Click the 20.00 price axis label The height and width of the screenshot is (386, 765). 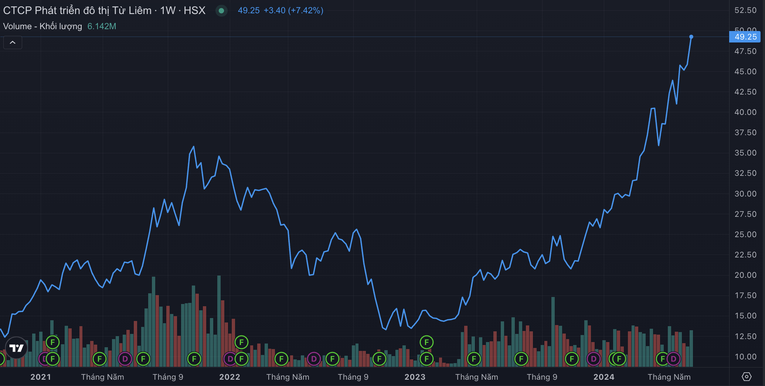pyautogui.click(x=745, y=275)
